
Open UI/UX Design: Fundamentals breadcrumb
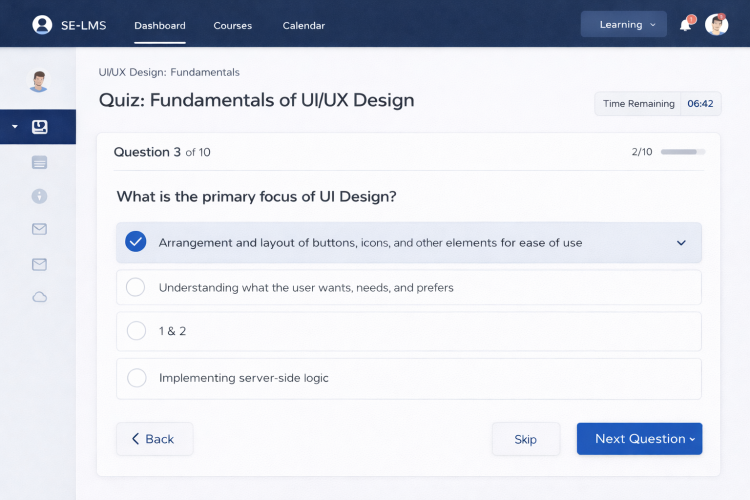pyautogui.click(x=169, y=72)
